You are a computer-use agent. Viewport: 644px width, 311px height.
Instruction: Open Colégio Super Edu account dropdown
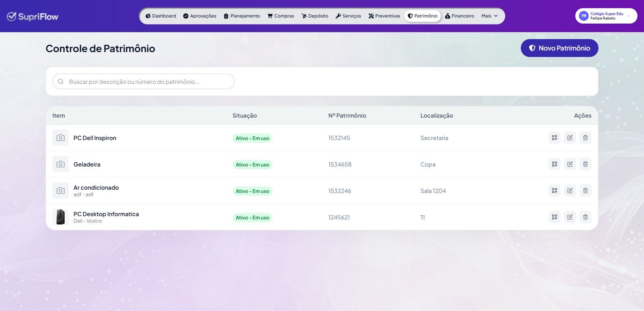606,16
